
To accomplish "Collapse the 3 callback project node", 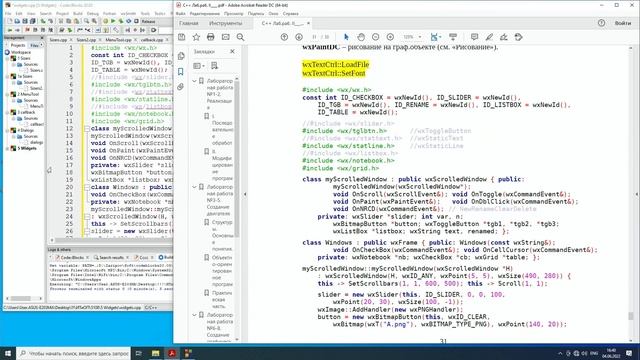I will pos(8,112).
